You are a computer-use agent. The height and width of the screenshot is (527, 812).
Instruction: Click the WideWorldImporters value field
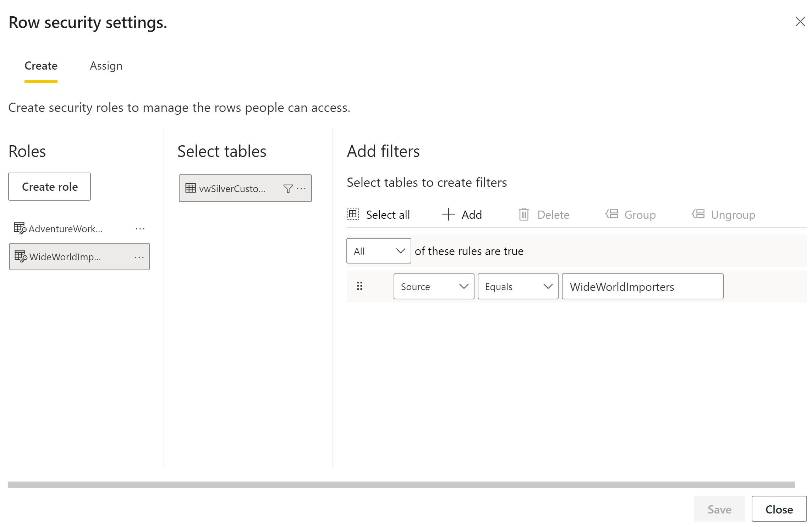coord(642,286)
